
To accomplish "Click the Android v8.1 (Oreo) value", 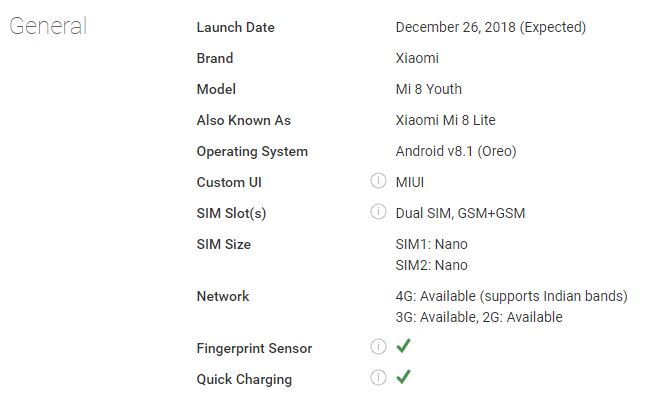I will click(x=456, y=151).
